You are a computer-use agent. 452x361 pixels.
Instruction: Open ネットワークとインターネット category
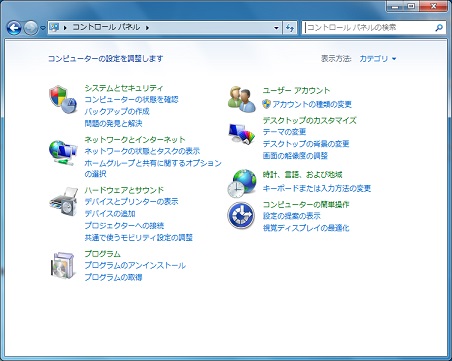tap(135, 139)
